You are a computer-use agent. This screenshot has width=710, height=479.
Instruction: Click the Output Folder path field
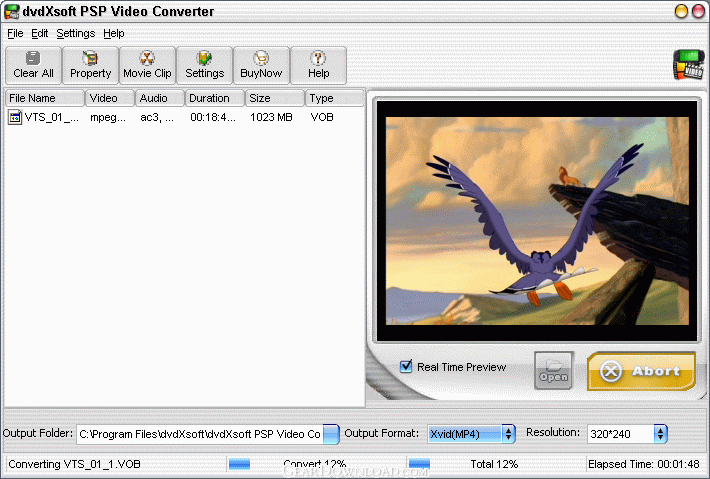tap(200, 434)
